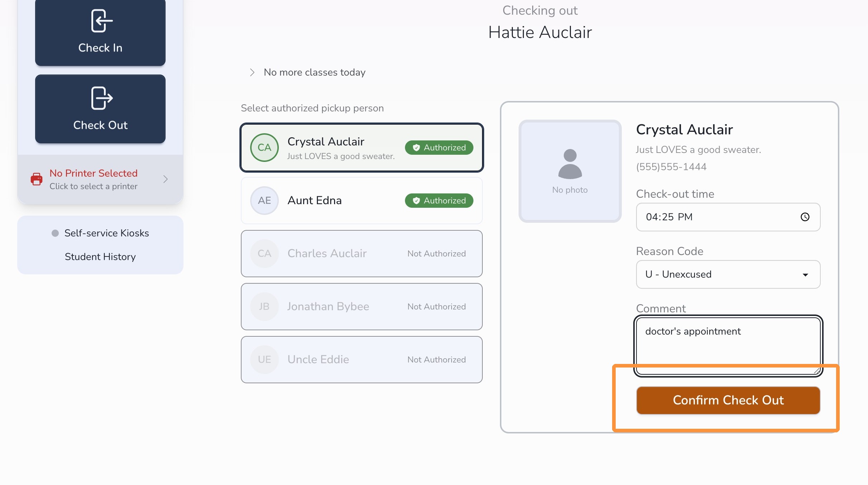Open Student History
Viewport: 868px width, 485px height.
click(100, 257)
